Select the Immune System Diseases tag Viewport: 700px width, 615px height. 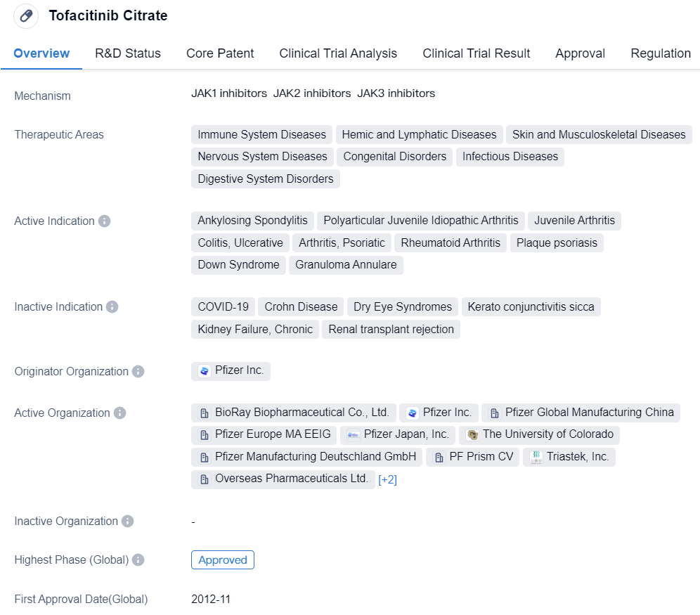click(261, 134)
